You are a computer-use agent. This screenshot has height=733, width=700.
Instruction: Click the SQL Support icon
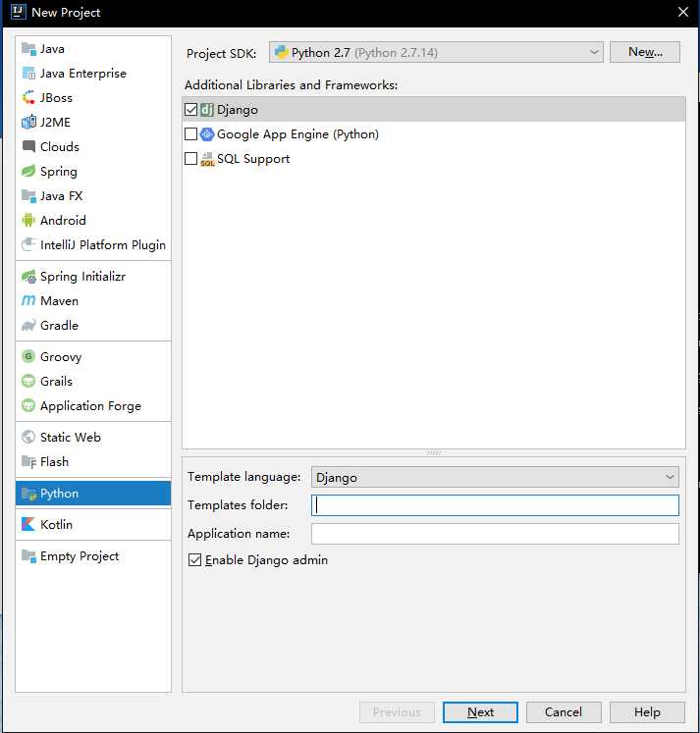[x=207, y=159]
